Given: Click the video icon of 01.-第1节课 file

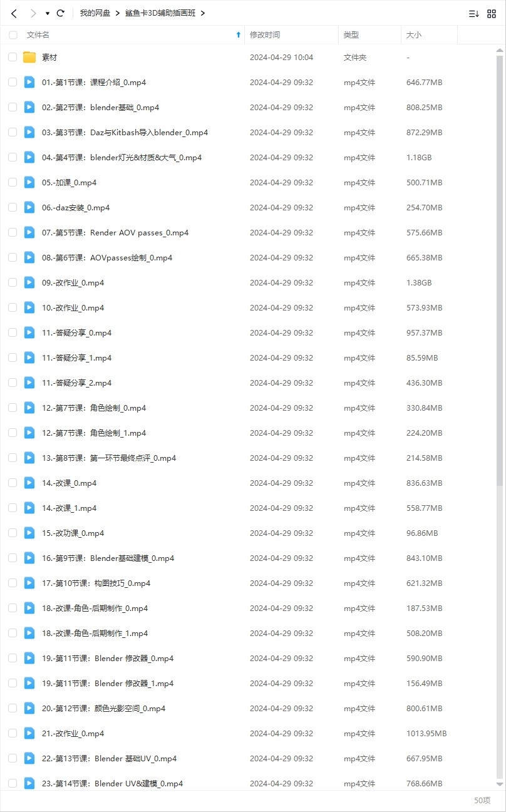Looking at the screenshot, I should (29, 82).
